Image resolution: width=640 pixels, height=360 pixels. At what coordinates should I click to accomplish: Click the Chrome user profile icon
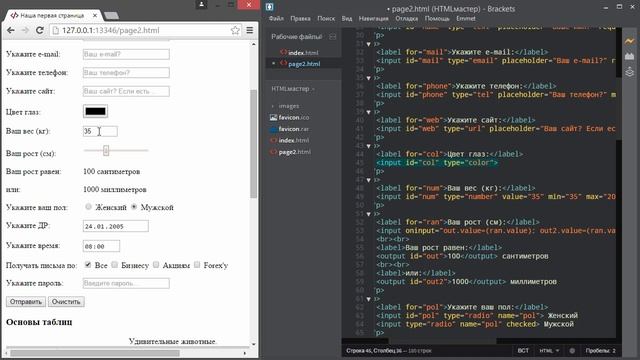tap(202, 4)
